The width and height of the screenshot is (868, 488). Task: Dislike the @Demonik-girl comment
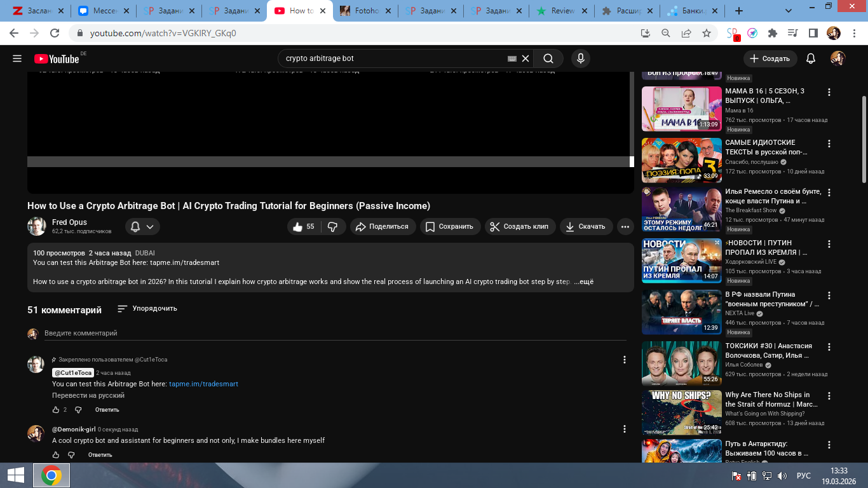71,455
